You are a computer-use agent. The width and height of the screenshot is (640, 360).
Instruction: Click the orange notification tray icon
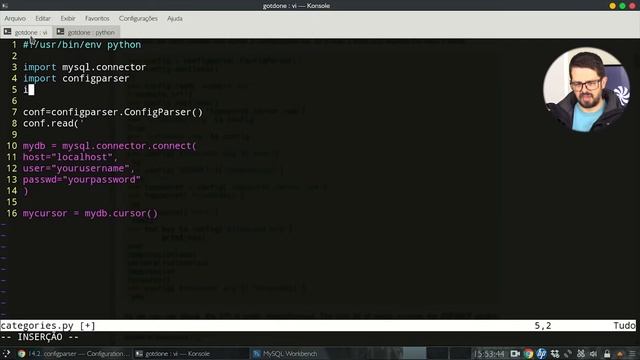click(620, 353)
